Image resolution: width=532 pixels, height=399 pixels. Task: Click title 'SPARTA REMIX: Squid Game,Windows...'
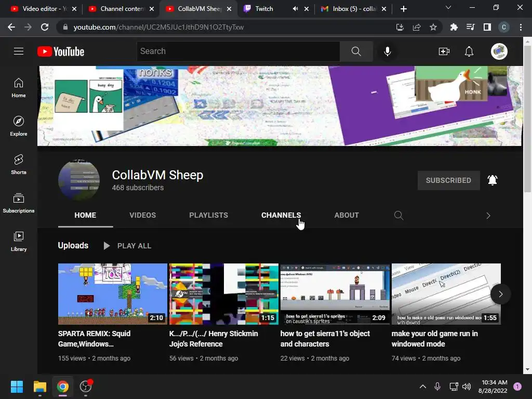[95, 339]
